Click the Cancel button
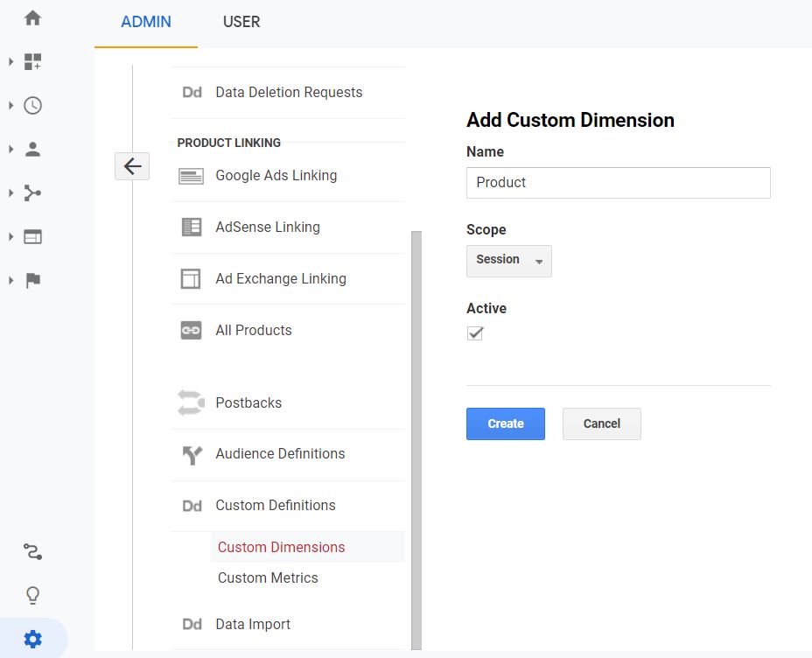The image size is (812, 658). (601, 423)
